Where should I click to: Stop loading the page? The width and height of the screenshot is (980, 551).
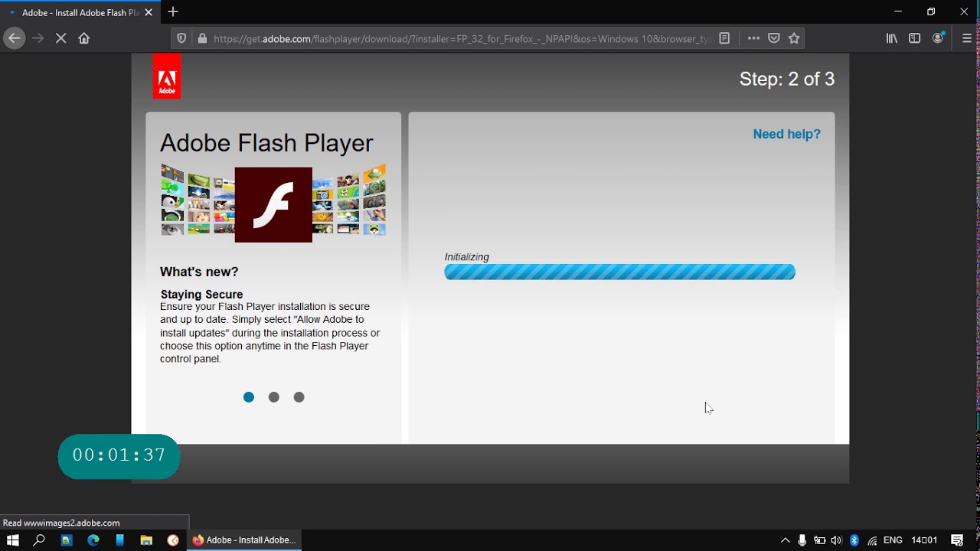61,38
